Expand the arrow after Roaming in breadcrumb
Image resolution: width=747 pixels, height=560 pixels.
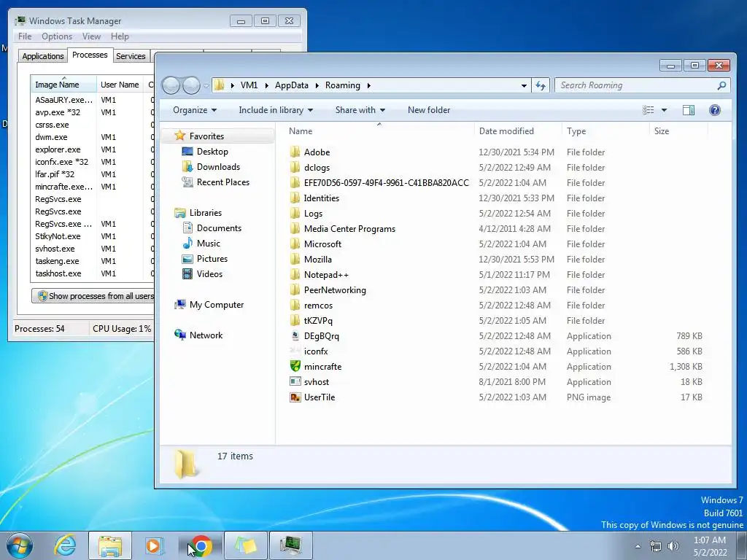(368, 86)
